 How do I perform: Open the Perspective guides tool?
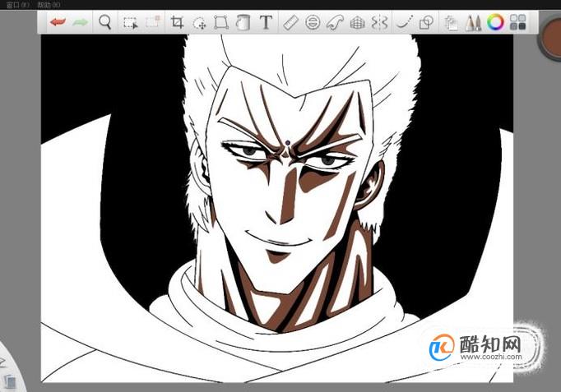pyautogui.click(x=357, y=23)
